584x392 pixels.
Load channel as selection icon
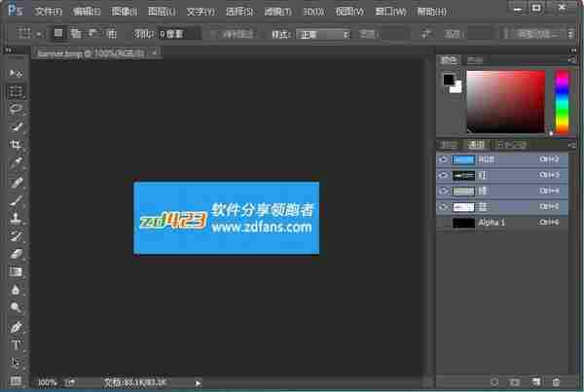point(494,382)
